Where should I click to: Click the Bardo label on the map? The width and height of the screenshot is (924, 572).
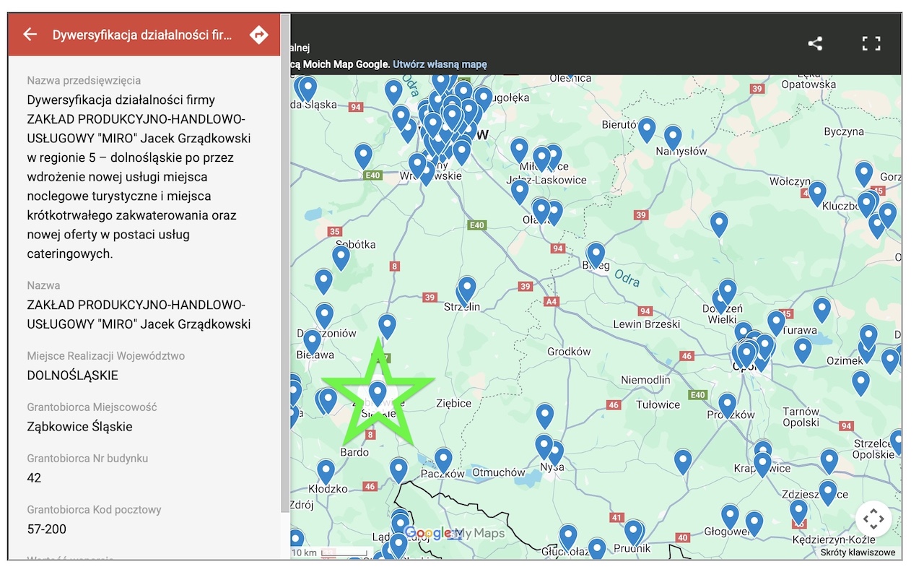pos(354,452)
